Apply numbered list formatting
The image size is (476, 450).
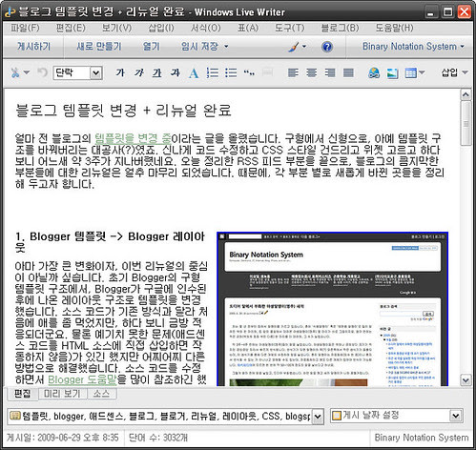tap(212, 72)
